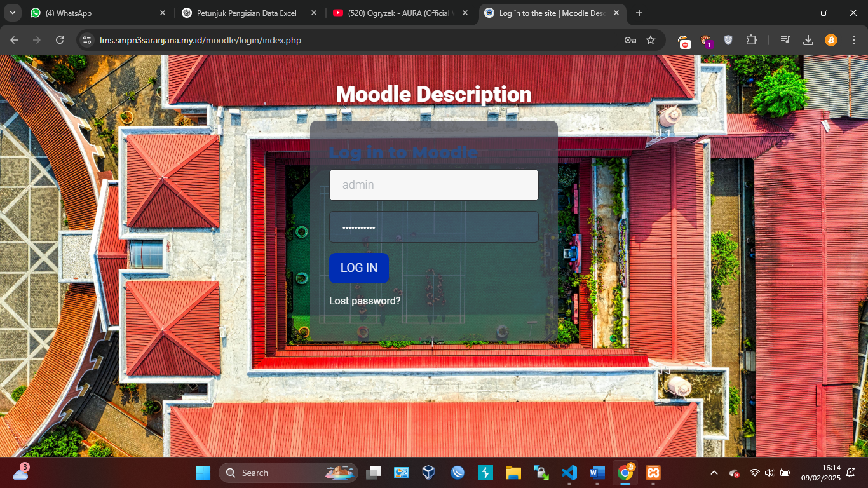Screen dimensions: 868x488
Task: Open the Bitcoin profile avatar
Action: pyautogui.click(x=831, y=40)
